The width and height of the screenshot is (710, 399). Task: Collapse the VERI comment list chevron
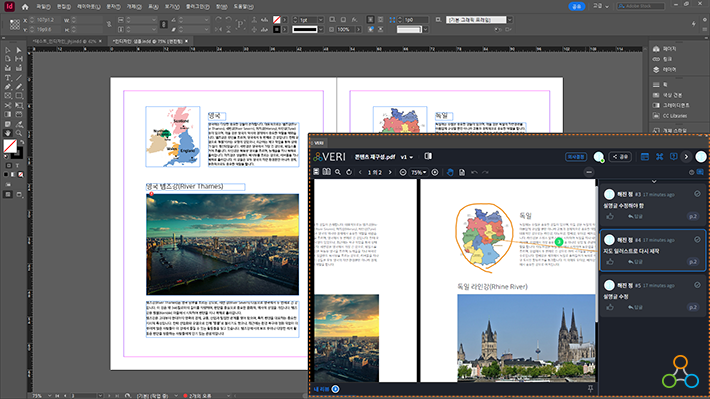pos(654,182)
